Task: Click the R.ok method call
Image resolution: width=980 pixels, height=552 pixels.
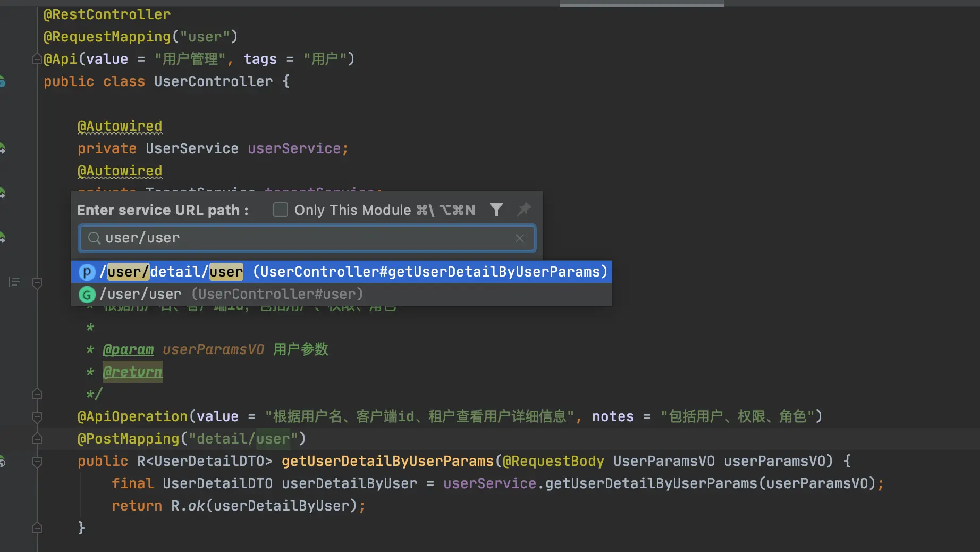Action: (188, 506)
